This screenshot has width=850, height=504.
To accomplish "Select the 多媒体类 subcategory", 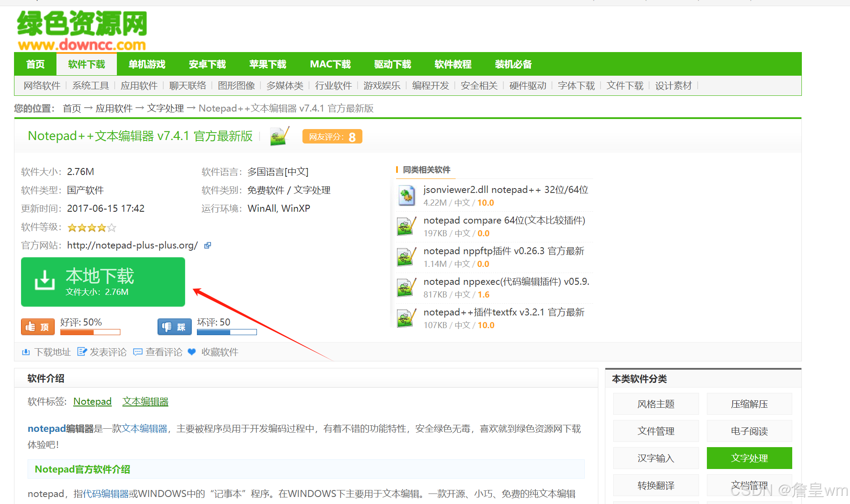I will point(285,86).
